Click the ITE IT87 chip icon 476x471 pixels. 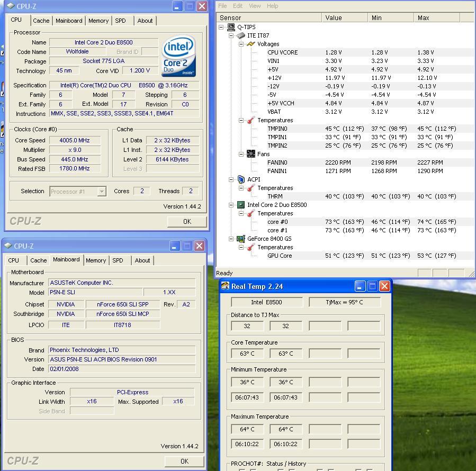click(241, 35)
